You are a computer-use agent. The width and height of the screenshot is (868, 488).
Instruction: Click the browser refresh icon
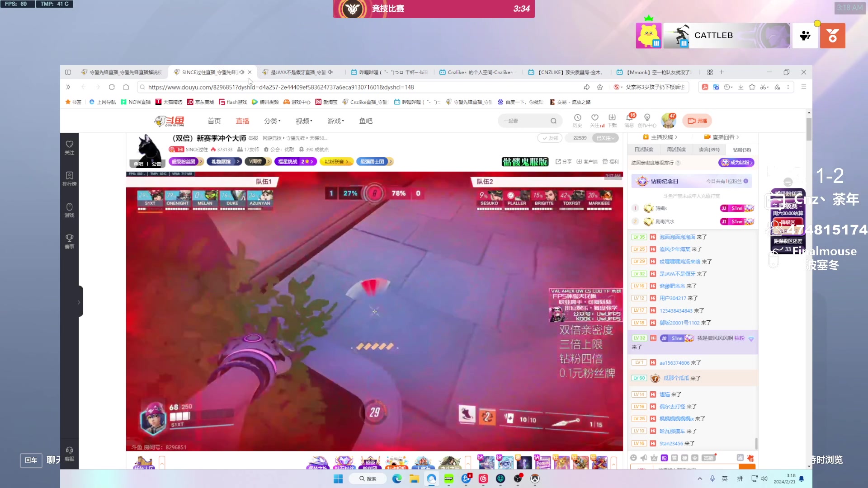[112, 87]
